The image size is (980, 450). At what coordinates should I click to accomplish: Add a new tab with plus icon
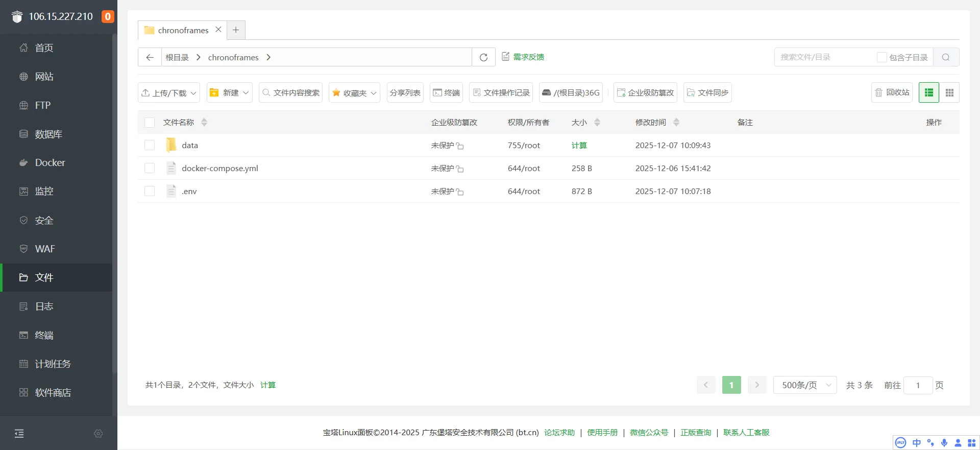236,30
